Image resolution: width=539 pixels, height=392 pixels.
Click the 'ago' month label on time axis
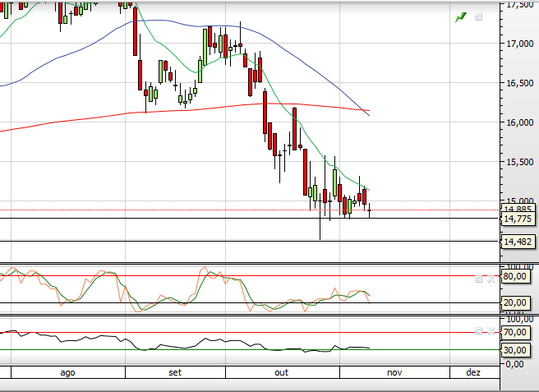click(x=67, y=373)
